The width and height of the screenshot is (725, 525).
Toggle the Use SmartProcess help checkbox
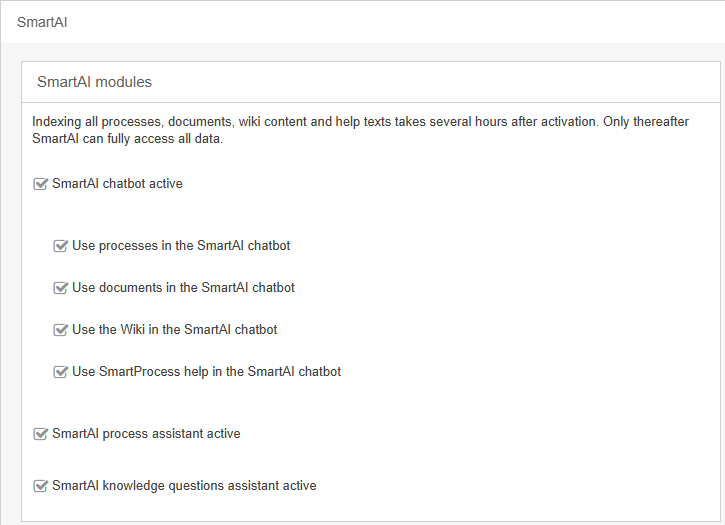pos(60,372)
